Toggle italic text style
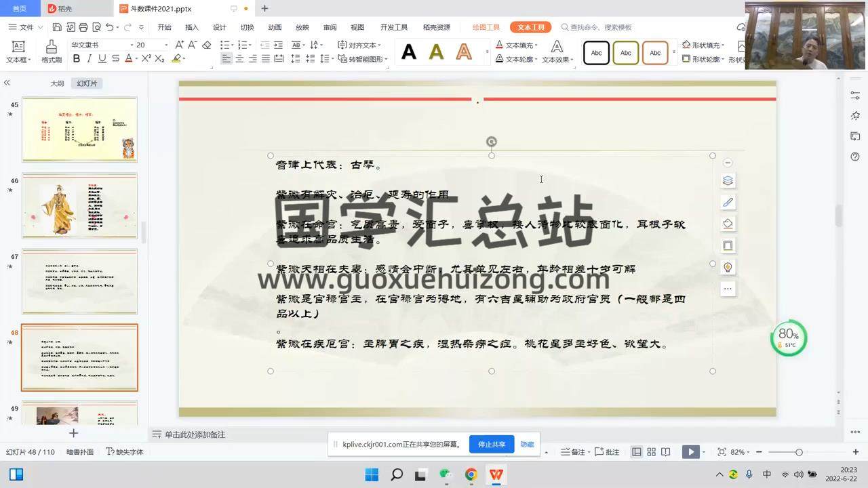Screen dimensions: 868x488 coord(90,59)
